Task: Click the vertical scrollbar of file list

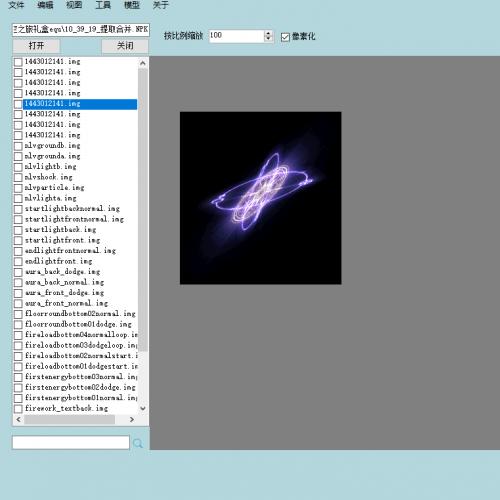Action: coord(143,210)
